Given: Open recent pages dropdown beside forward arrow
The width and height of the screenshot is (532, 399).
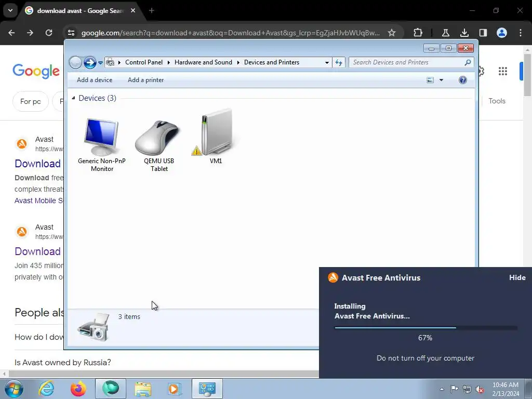Looking at the screenshot, I should tap(100, 62).
